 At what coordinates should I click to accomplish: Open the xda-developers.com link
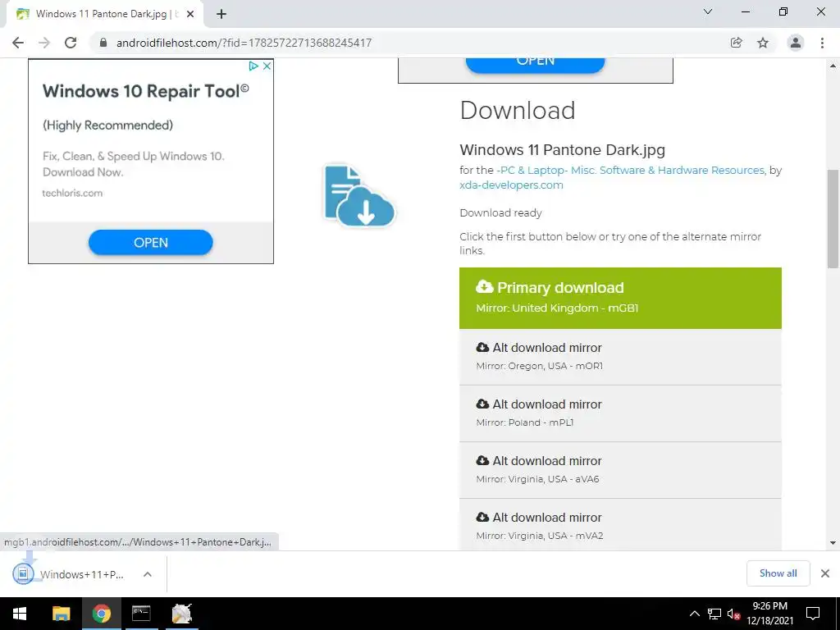(511, 185)
